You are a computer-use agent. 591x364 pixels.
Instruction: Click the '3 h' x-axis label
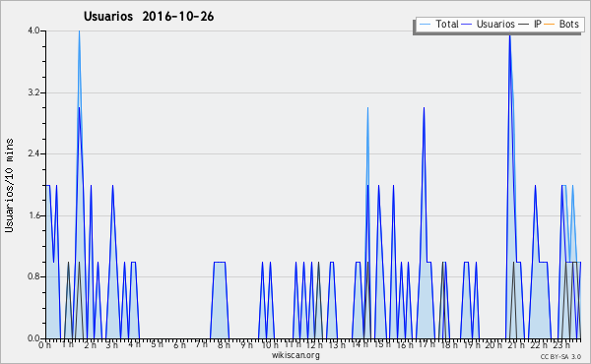(112, 344)
